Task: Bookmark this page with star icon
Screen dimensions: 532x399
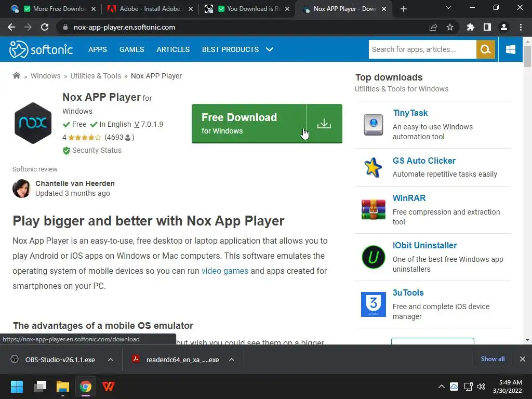Action: pos(450,27)
